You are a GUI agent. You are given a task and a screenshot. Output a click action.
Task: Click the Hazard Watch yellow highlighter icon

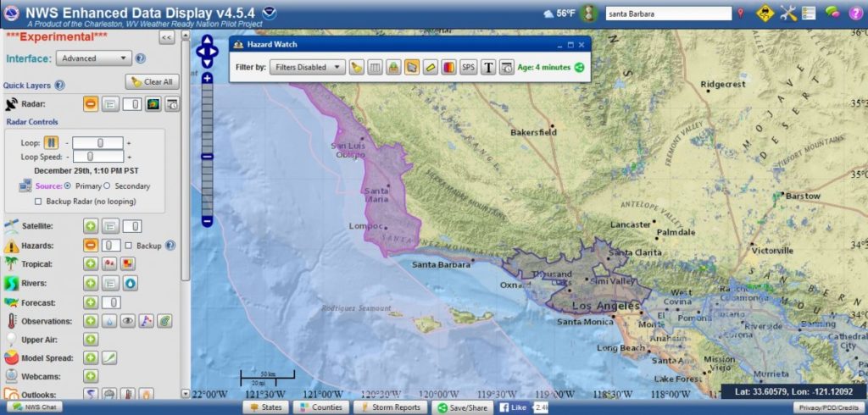point(431,68)
